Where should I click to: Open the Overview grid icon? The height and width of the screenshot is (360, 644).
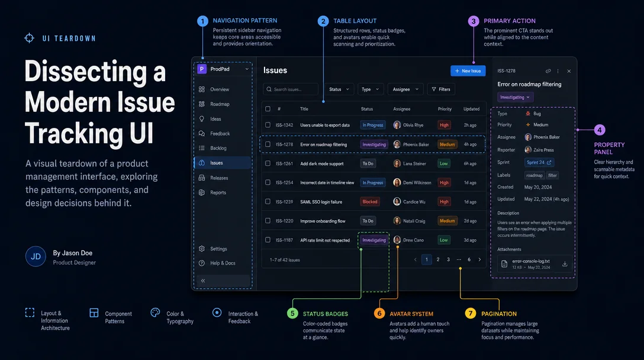(x=202, y=89)
